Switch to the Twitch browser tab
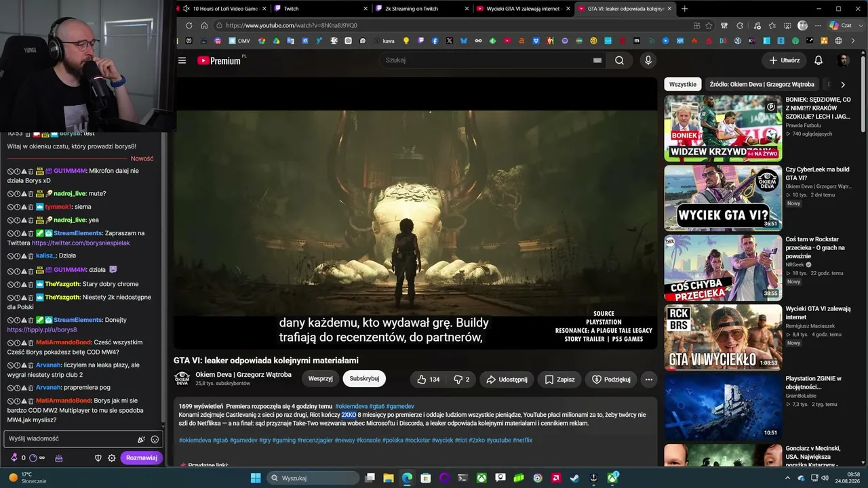Screen dimensions: 868x488 click(319, 9)
